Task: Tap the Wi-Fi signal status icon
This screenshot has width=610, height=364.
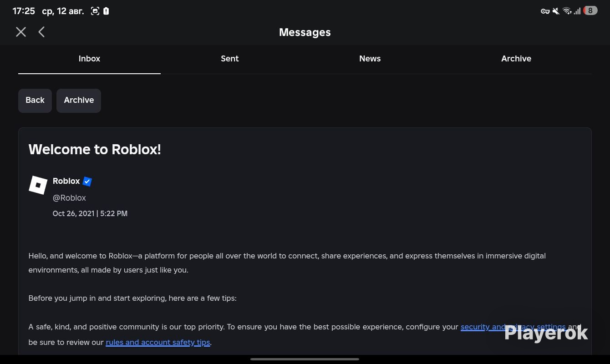Action: coord(567,11)
